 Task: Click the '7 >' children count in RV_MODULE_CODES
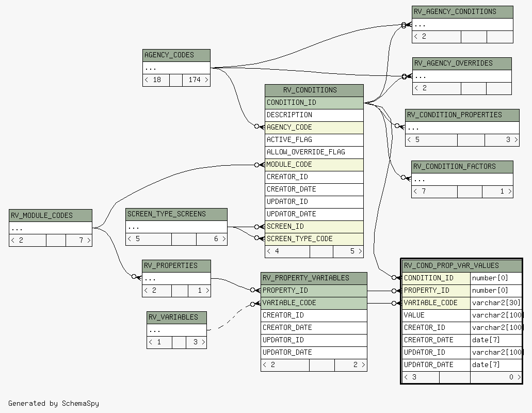[79, 240]
